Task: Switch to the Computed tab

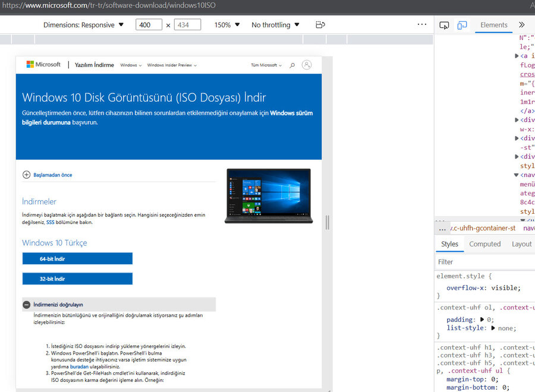Action: point(485,244)
